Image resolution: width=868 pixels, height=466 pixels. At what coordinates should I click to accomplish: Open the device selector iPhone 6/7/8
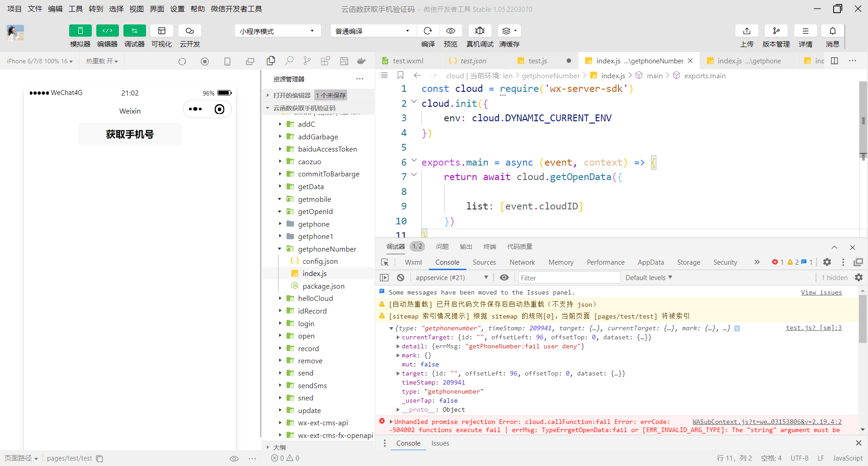click(40, 61)
